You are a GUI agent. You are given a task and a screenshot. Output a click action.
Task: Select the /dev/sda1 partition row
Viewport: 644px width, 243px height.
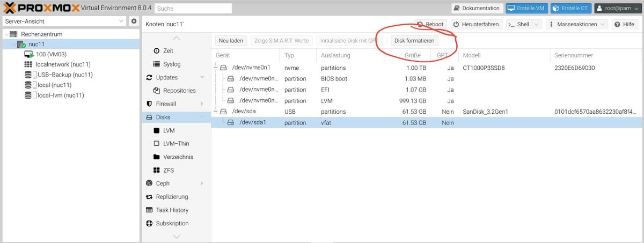(427, 122)
